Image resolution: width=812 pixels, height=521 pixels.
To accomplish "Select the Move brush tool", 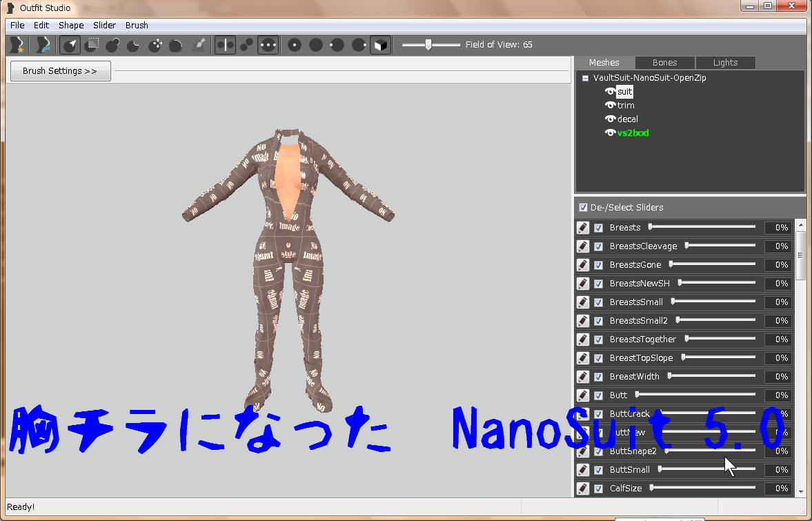I will (x=155, y=45).
